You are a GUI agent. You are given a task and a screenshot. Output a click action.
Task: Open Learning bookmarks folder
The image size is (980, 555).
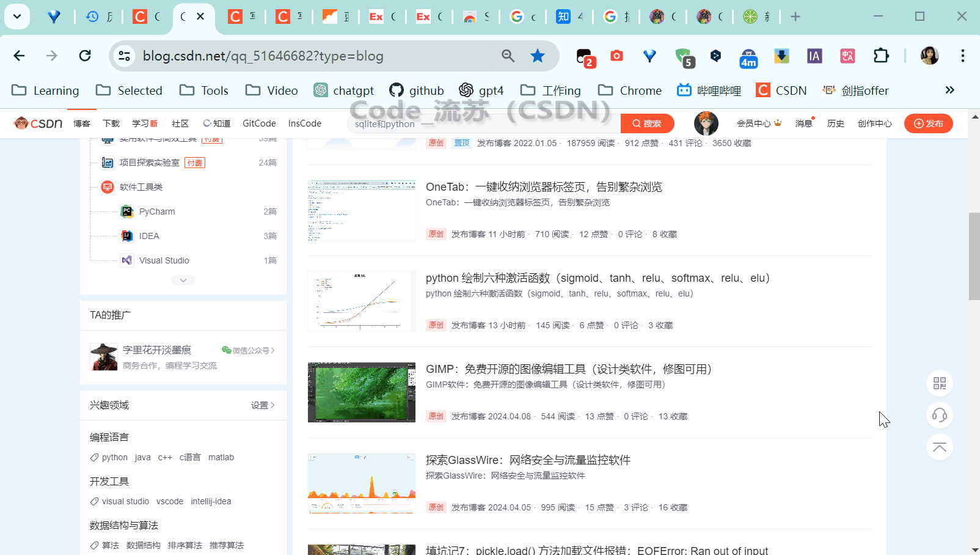click(x=46, y=90)
